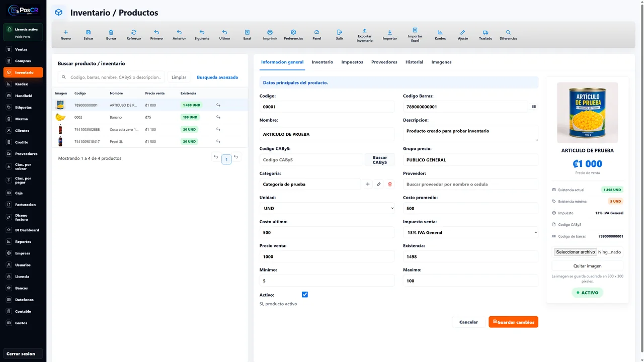Click the Busqueda avanzada link

point(217,77)
